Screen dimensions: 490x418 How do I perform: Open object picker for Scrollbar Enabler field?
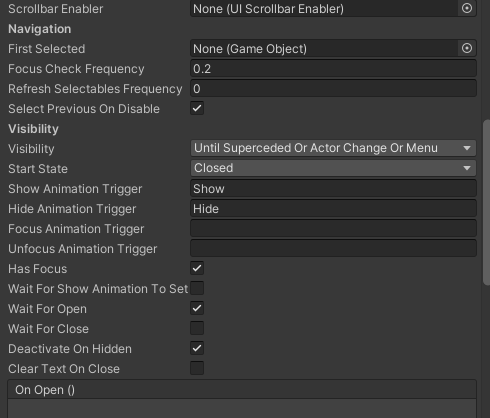[x=467, y=8]
